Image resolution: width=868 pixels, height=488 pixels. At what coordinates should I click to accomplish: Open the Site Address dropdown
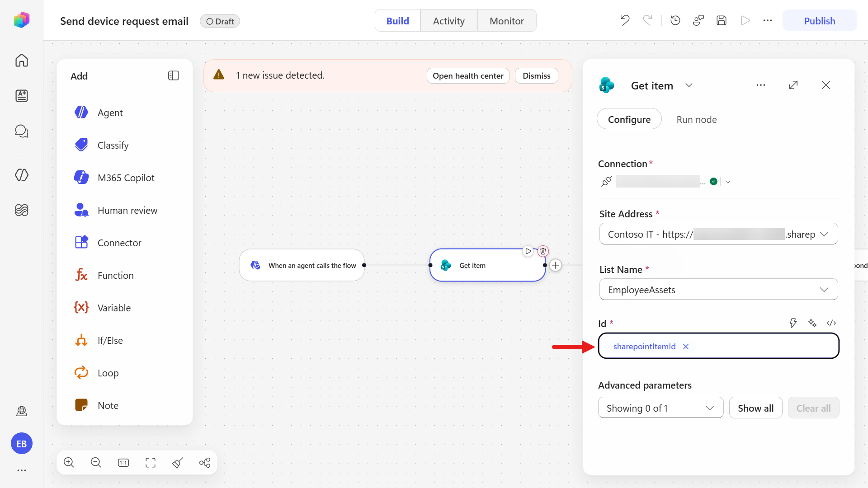[718, 234]
